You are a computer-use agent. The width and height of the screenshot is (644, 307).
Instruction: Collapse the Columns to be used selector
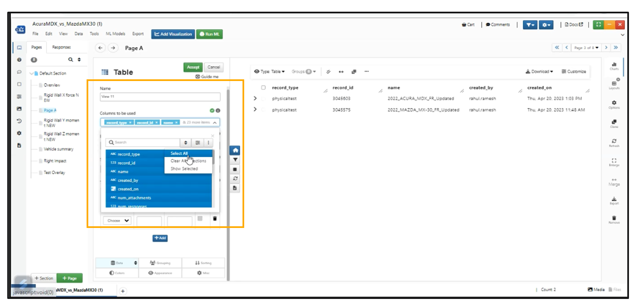click(215, 122)
